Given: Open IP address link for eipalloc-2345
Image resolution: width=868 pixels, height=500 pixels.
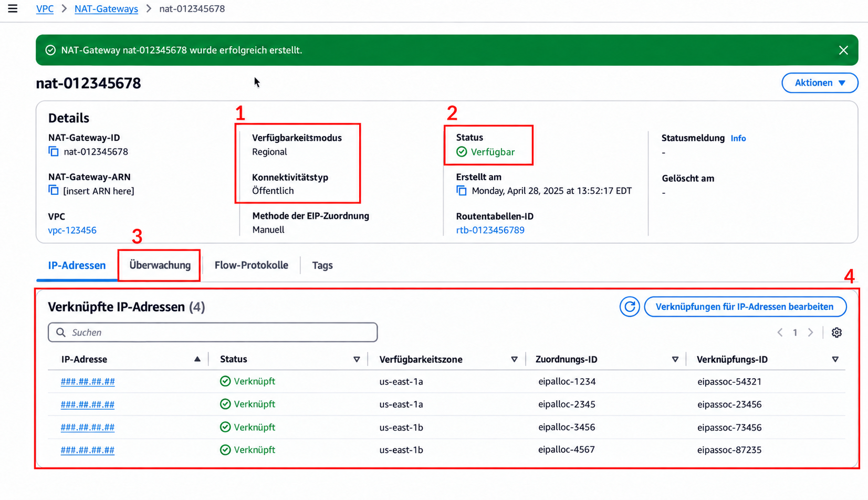Looking at the screenshot, I should pyautogui.click(x=88, y=404).
